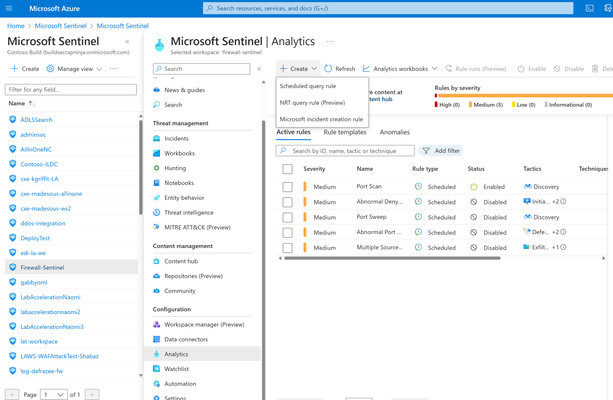The image size is (613, 400).
Task: Open Manage view options
Action: pos(74,69)
